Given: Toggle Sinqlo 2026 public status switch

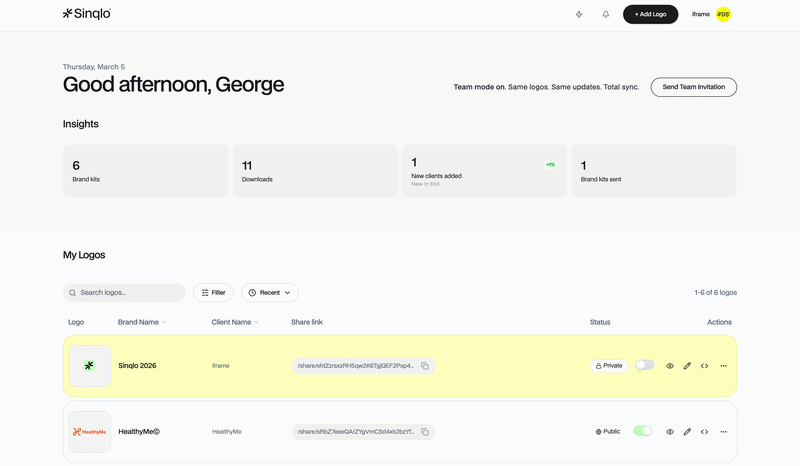Looking at the screenshot, I should (644, 366).
